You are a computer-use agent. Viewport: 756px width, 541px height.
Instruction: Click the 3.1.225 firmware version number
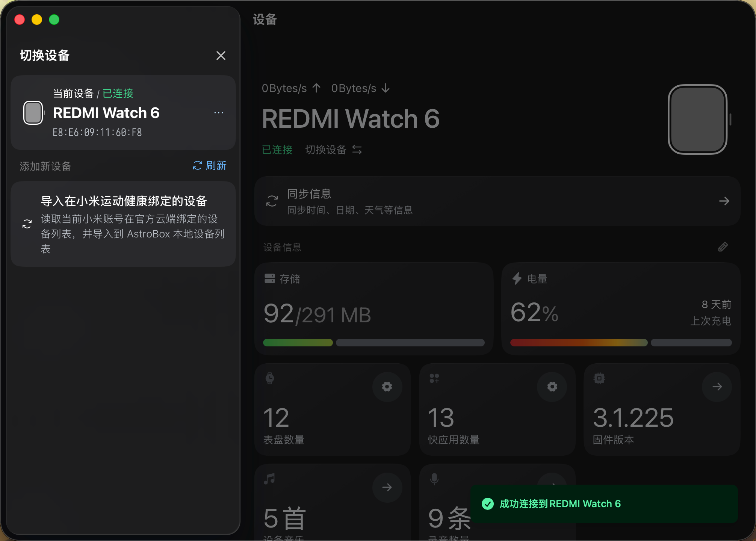pyautogui.click(x=633, y=418)
